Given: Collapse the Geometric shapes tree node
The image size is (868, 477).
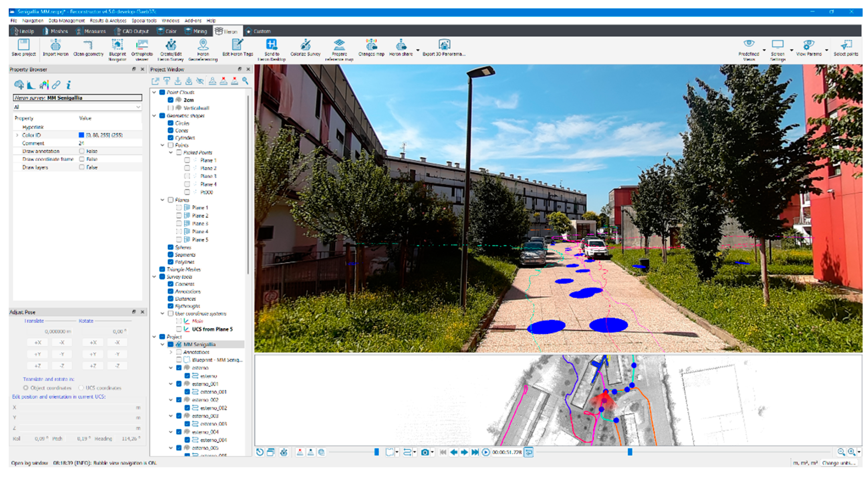Looking at the screenshot, I should [x=154, y=116].
